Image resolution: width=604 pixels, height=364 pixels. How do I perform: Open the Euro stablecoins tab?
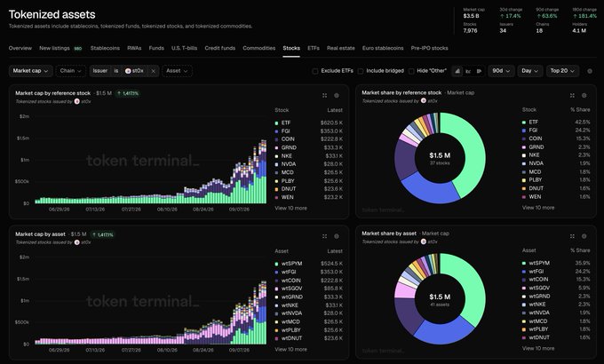pyautogui.click(x=383, y=48)
